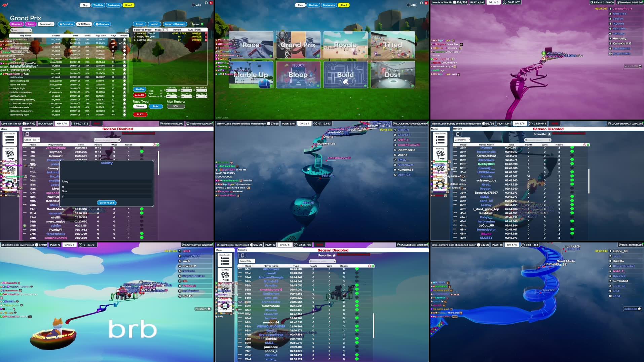Image resolution: width=644 pixels, height=362 pixels.
Task: Click the Favorite star in Season Disabled results
Action: pyautogui.click(x=549, y=134)
